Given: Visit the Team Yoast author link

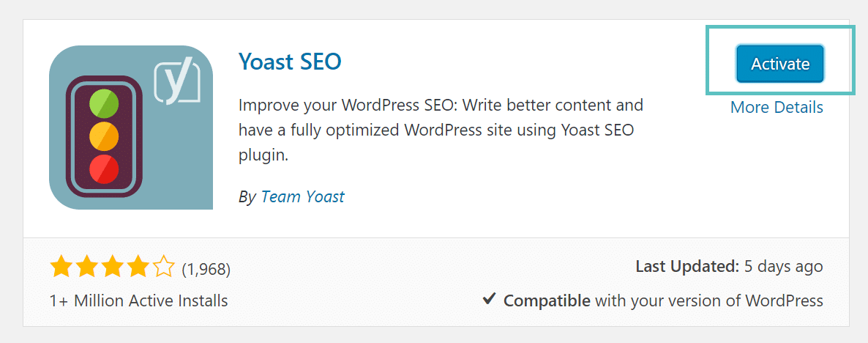Looking at the screenshot, I should click(302, 196).
